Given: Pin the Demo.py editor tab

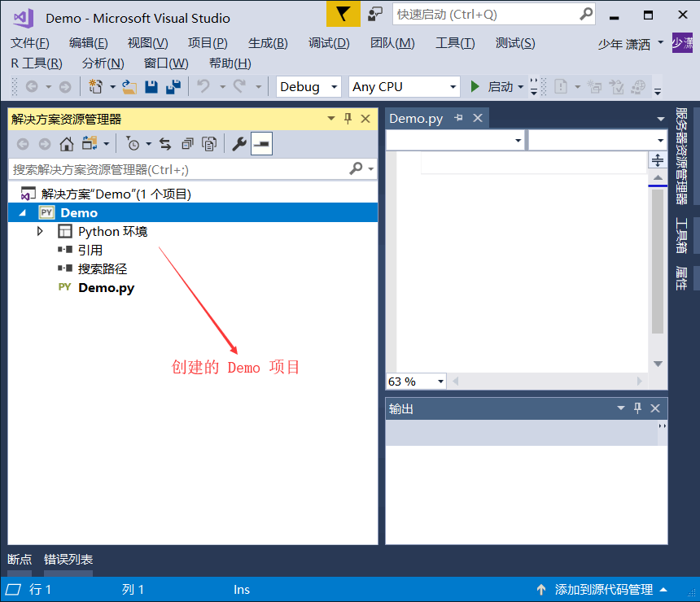Looking at the screenshot, I should [x=457, y=117].
